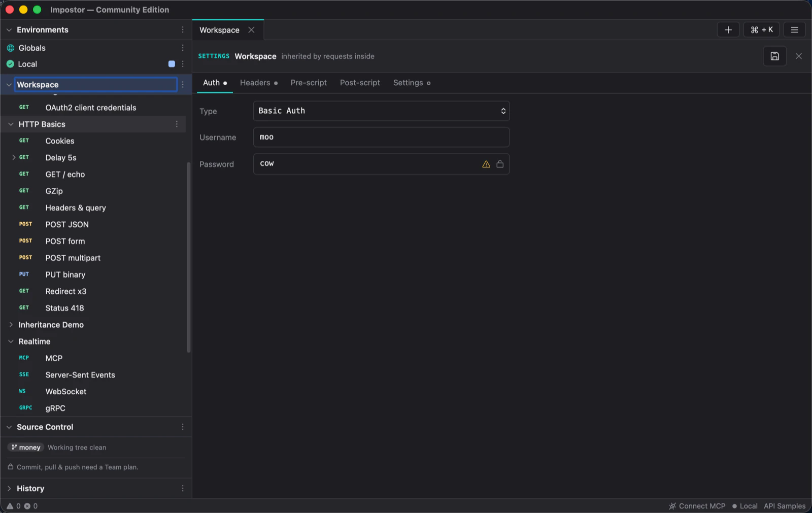The width and height of the screenshot is (812, 513).
Task: Collapse the Realtime folder
Action: coord(11,341)
